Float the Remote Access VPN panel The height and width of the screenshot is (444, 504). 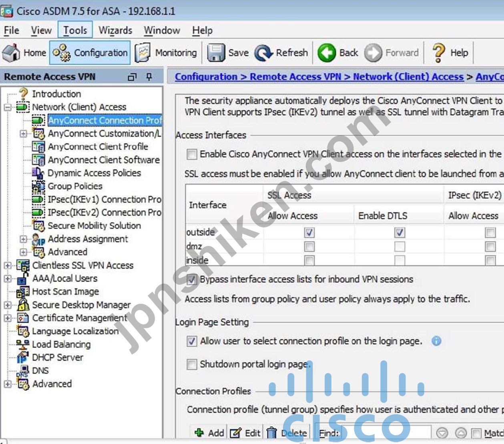[x=132, y=77]
